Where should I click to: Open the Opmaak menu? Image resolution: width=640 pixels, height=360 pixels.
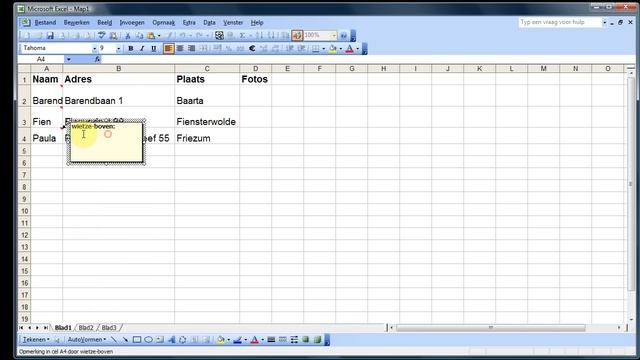click(x=163, y=23)
